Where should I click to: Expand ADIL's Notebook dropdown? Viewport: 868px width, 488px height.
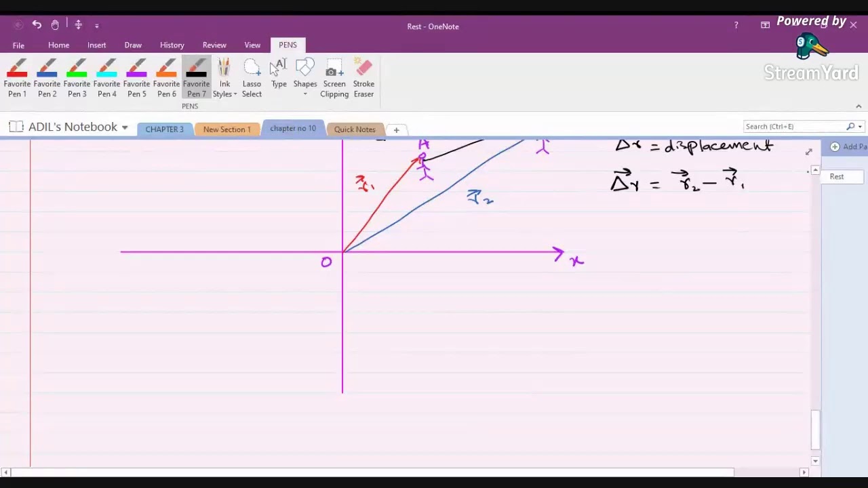125,127
